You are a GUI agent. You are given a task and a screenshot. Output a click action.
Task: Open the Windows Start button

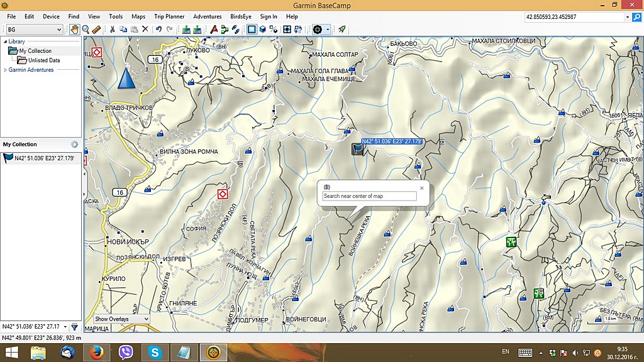point(11,353)
